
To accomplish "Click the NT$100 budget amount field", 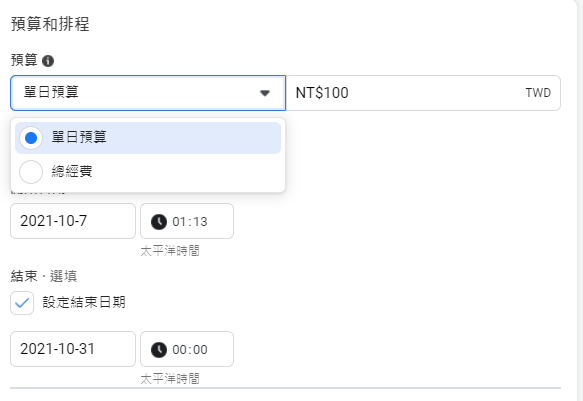I will click(x=423, y=93).
